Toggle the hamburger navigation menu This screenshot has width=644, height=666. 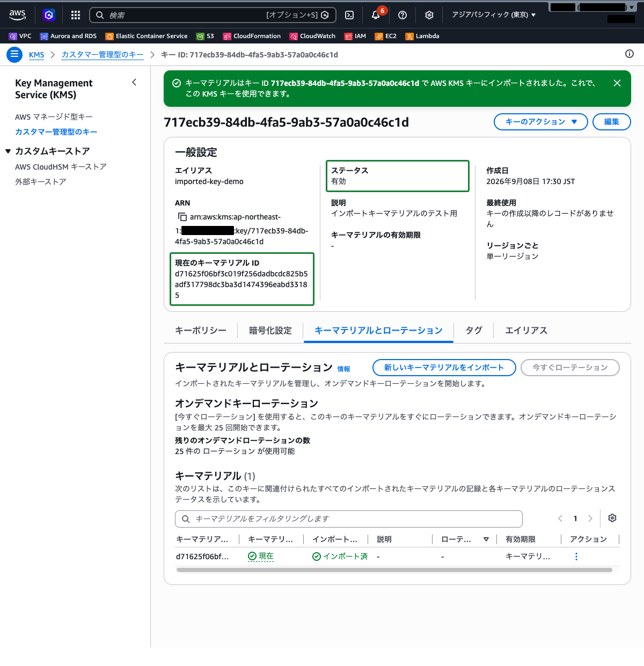[x=14, y=55]
